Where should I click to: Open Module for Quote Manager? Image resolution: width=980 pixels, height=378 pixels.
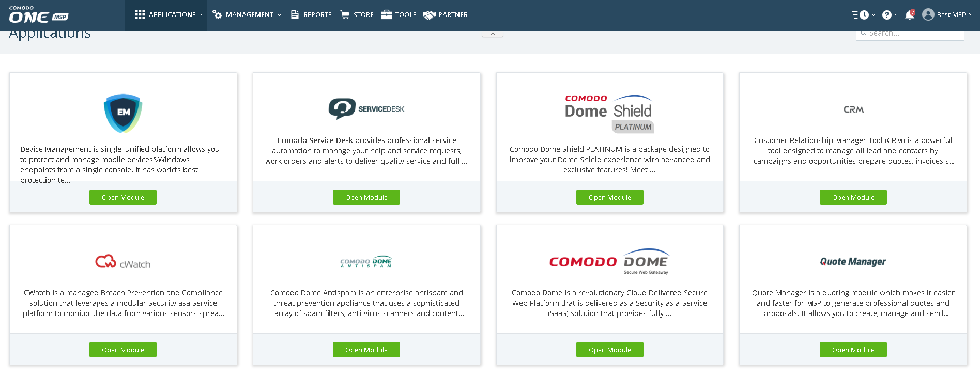[853, 350]
